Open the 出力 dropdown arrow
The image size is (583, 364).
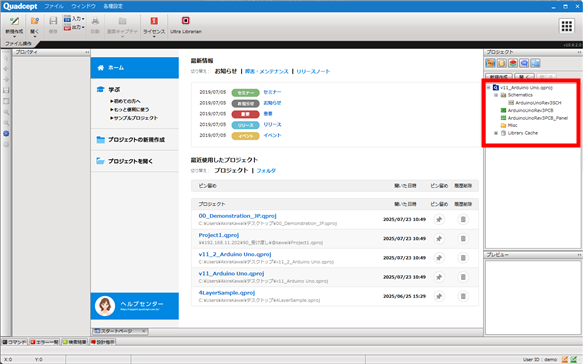(x=83, y=28)
